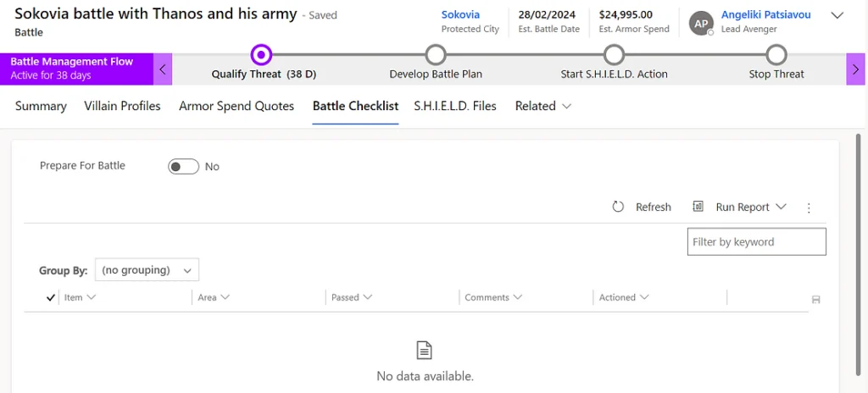Toggle the Prepare For Battle switch
The height and width of the screenshot is (393, 868).
pyautogui.click(x=183, y=167)
